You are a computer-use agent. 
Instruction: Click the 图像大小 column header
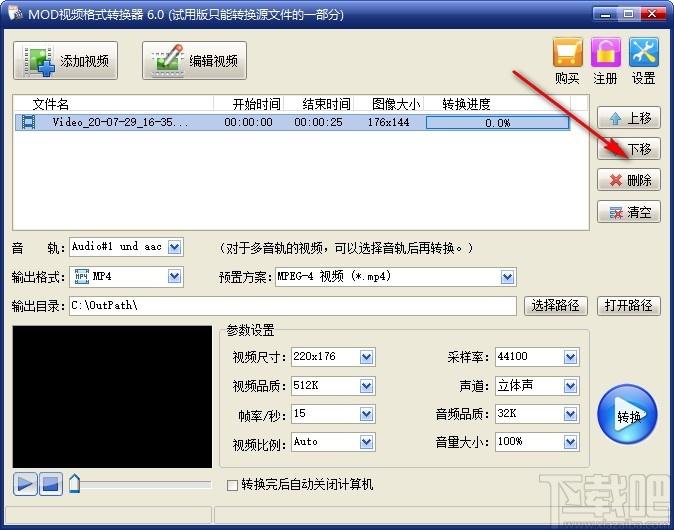pyautogui.click(x=396, y=104)
